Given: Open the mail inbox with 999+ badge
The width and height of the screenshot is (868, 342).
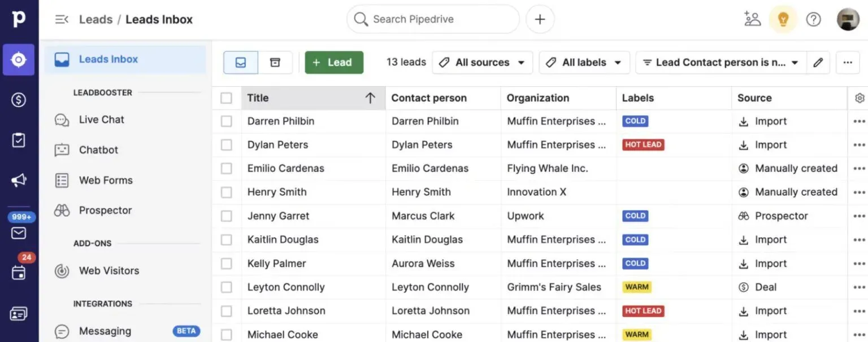Looking at the screenshot, I should tap(19, 232).
